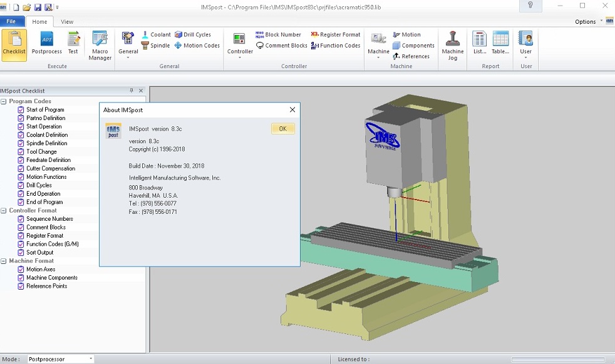Switch to the View ribbon tab
The image size is (615, 364).
coord(66,21)
